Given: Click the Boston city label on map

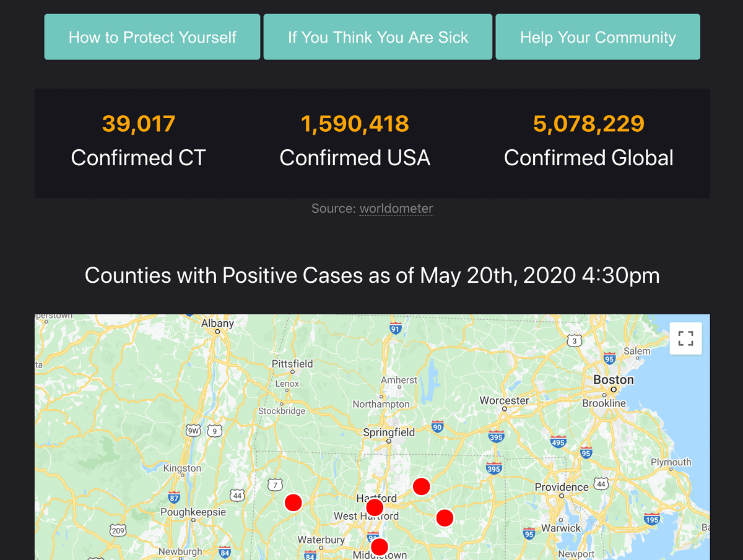Looking at the screenshot, I should pyautogui.click(x=614, y=380).
